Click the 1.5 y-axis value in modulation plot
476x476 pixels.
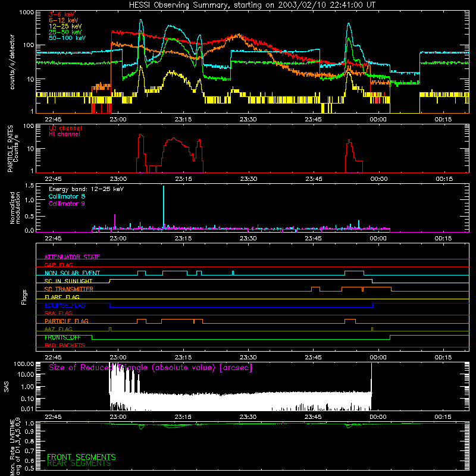pyautogui.click(x=29, y=185)
